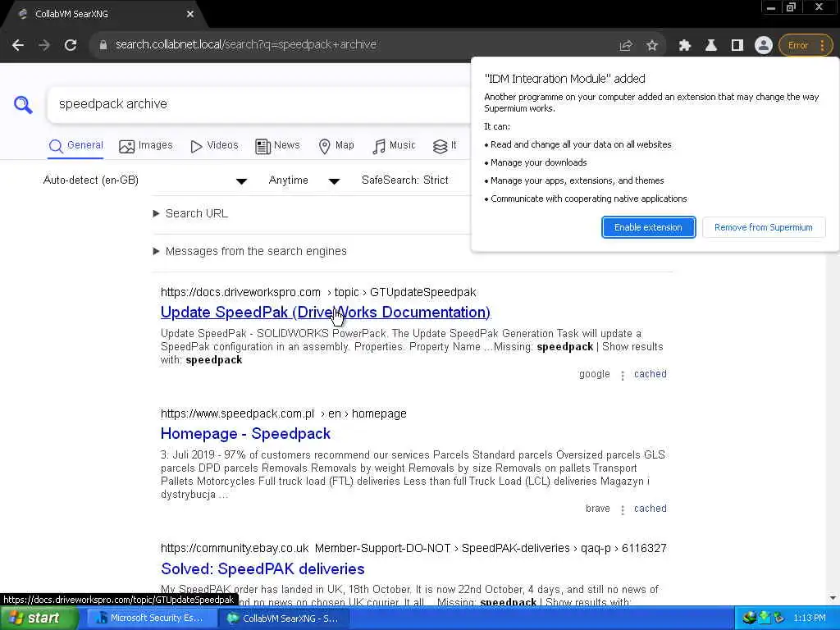
Task: Click the Error update indicator
Action: 797,46
